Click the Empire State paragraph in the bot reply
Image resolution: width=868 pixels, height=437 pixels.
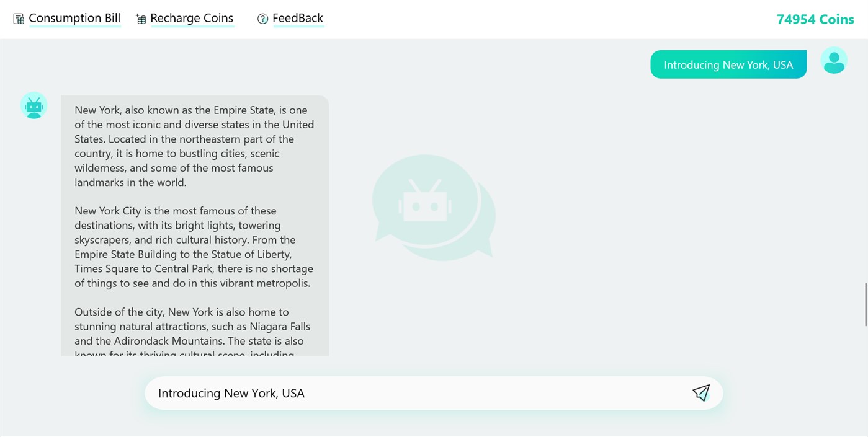tap(194, 146)
